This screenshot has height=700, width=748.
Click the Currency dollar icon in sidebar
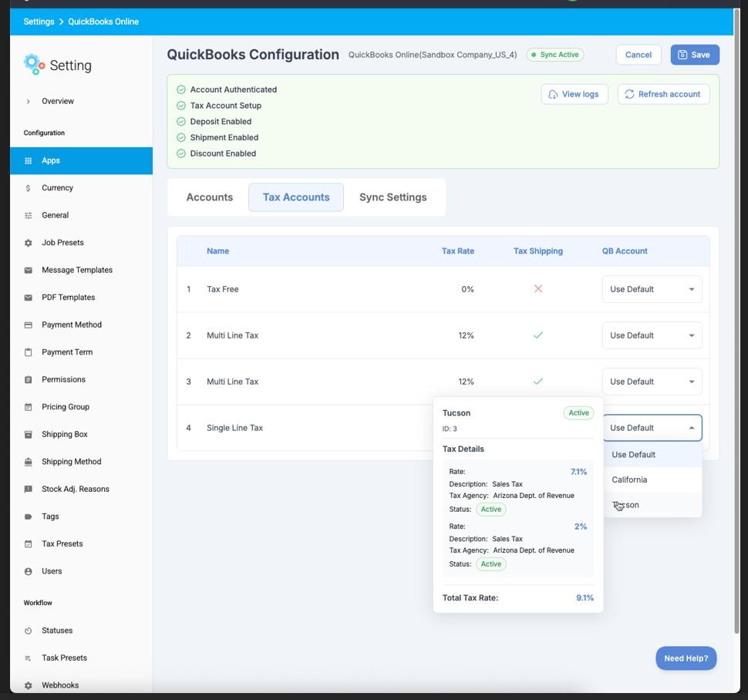coord(29,188)
